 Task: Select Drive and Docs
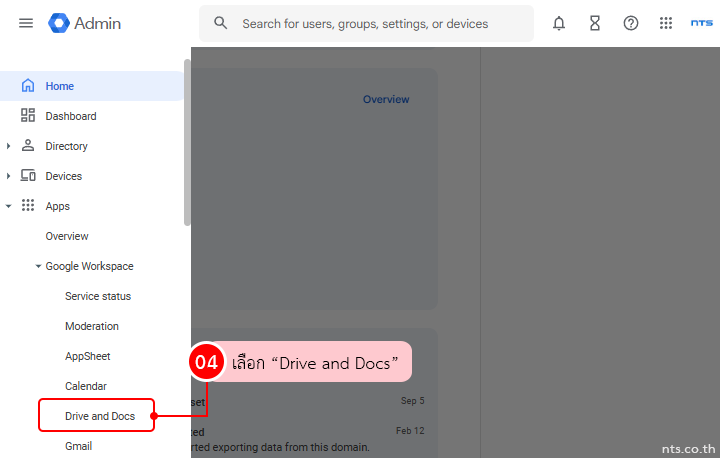click(99, 416)
